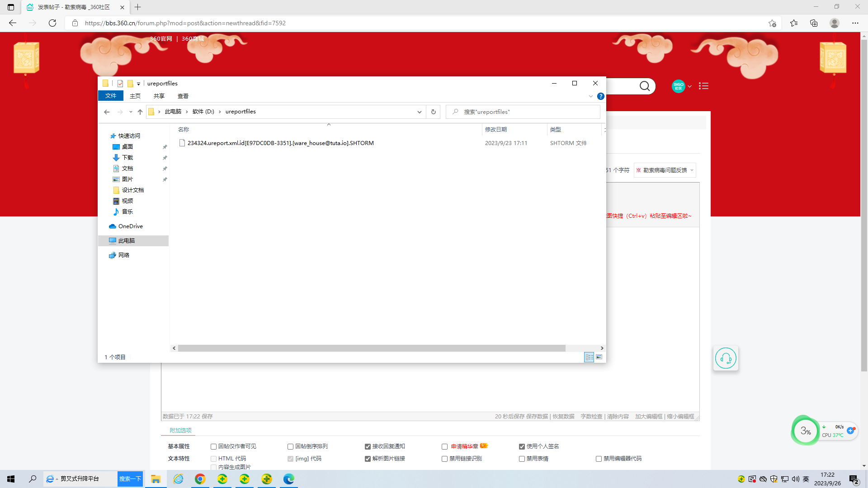Viewport: 868px width, 488px height.
Task: Open Windows Start menu
Action: coord(11,479)
